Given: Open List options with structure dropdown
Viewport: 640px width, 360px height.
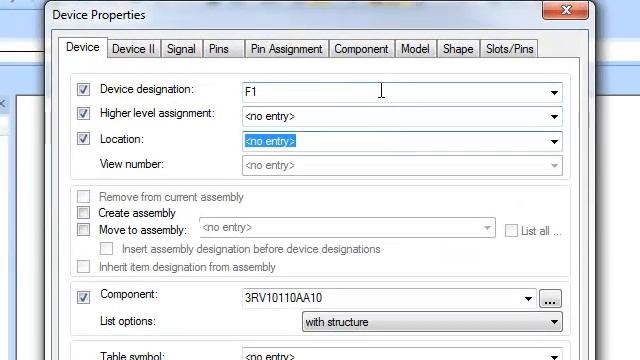Looking at the screenshot, I should click(432, 322).
